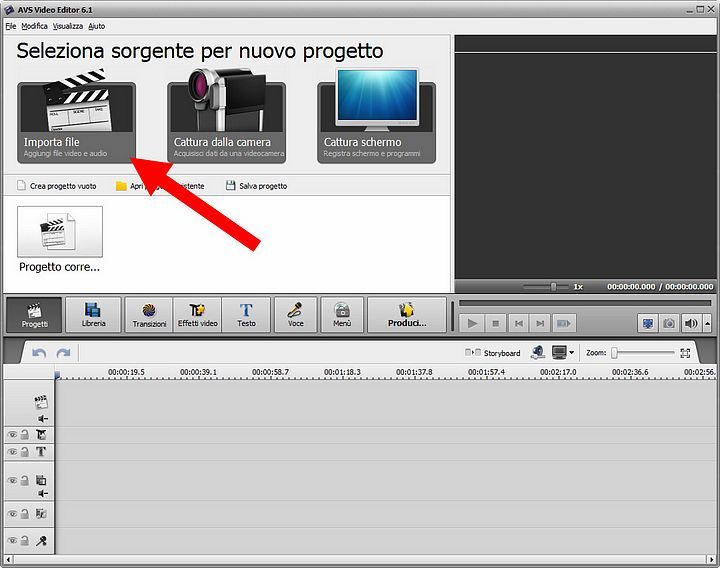
Task: Open the Aiuto menu
Action: tap(96, 26)
